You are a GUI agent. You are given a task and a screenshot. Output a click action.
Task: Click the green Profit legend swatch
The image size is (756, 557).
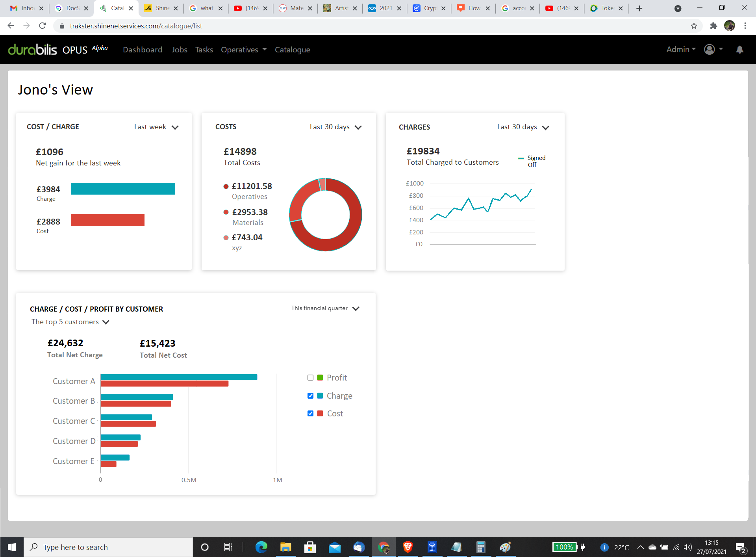[320, 378]
